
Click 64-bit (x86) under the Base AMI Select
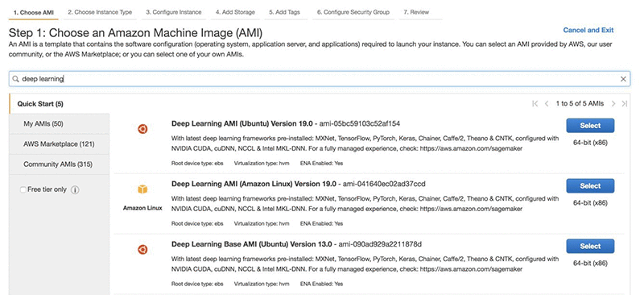590,263
